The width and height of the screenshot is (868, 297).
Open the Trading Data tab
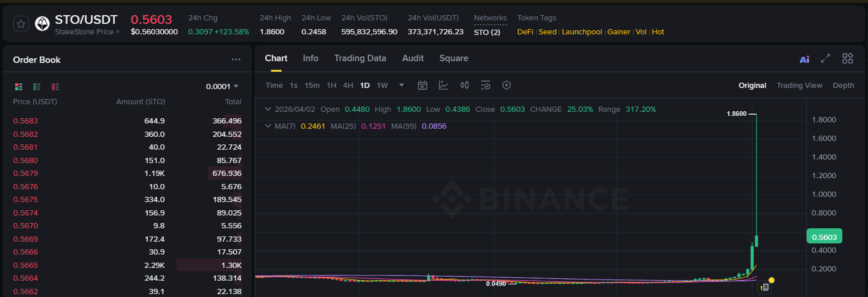[x=360, y=58]
